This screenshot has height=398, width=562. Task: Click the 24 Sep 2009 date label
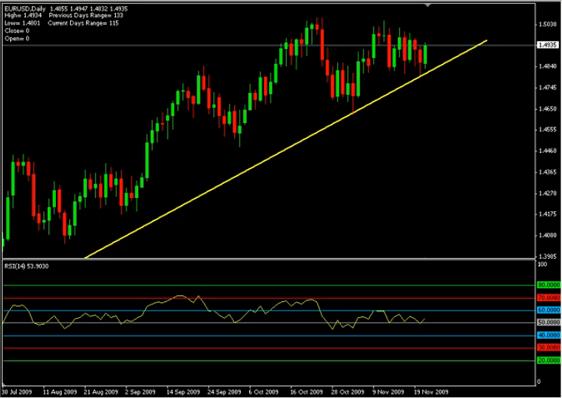tap(224, 392)
